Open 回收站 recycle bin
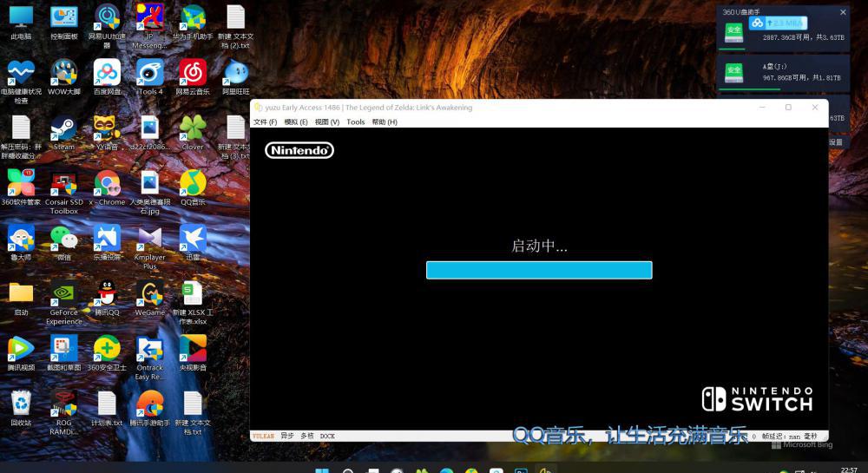The width and height of the screenshot is (868, 473). tap(21, 408)
